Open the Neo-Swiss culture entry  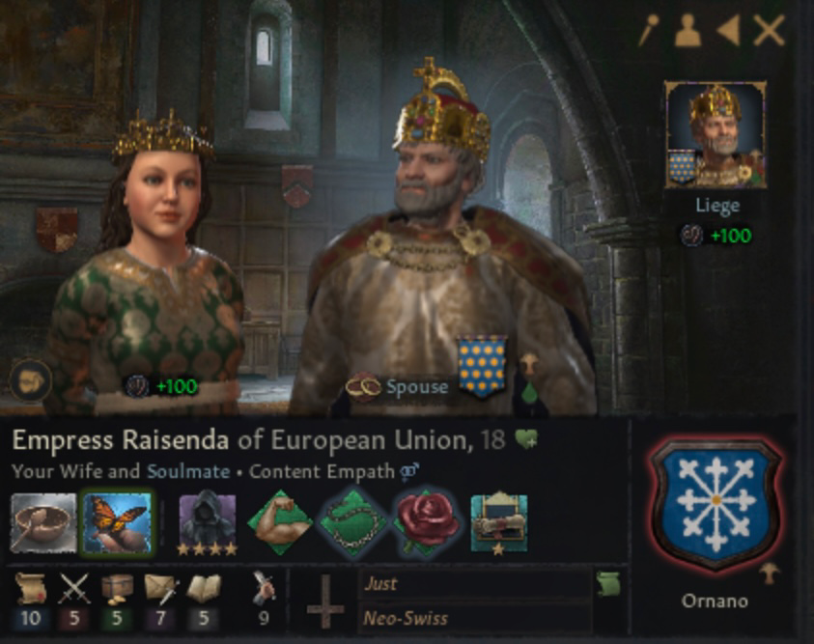(474, 618)
